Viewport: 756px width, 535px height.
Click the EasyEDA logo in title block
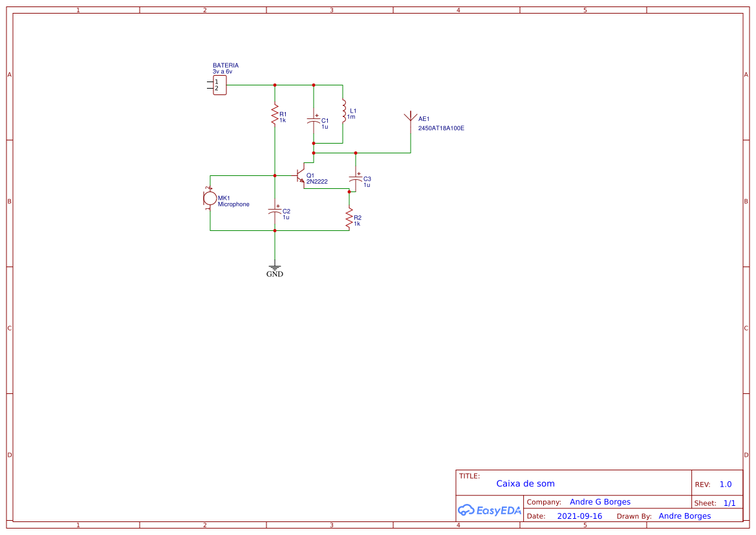click(490, 510)
